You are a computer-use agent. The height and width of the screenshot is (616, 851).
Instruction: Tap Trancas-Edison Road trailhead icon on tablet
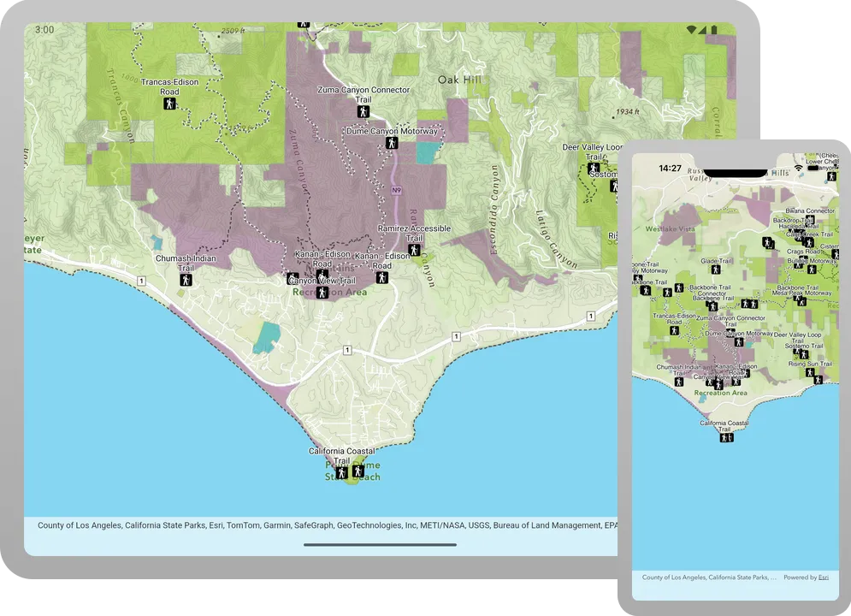coord(170,104)
